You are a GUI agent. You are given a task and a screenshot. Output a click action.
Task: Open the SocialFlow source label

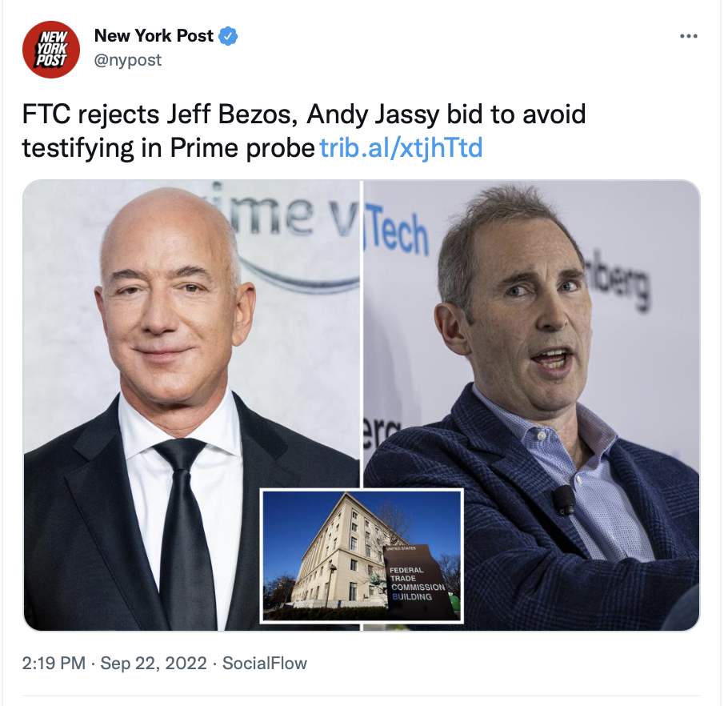(x=265, y=663)
